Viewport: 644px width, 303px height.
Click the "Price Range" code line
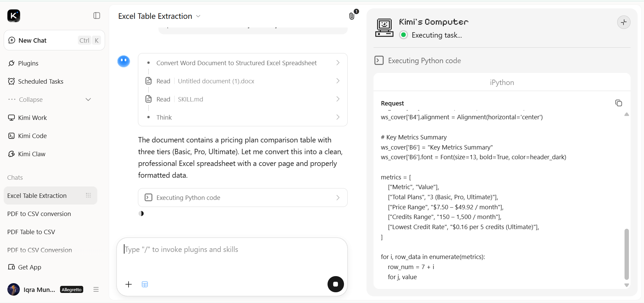coord(446,207)
